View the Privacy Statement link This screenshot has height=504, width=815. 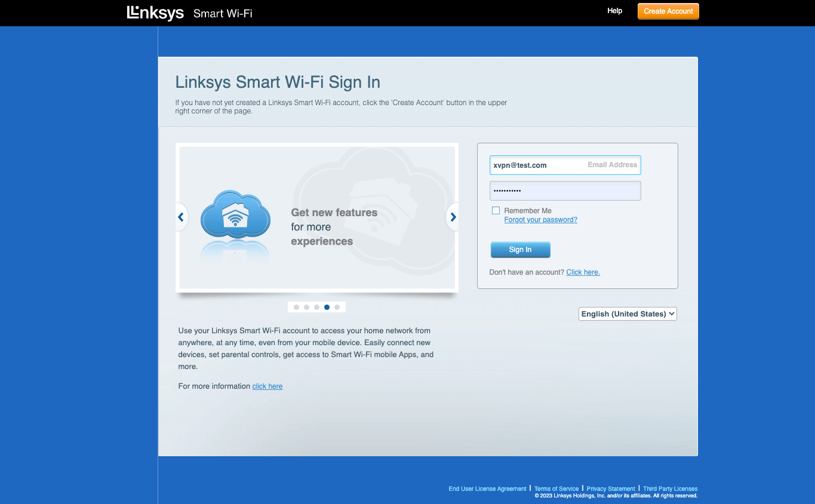tap(611, 488)
